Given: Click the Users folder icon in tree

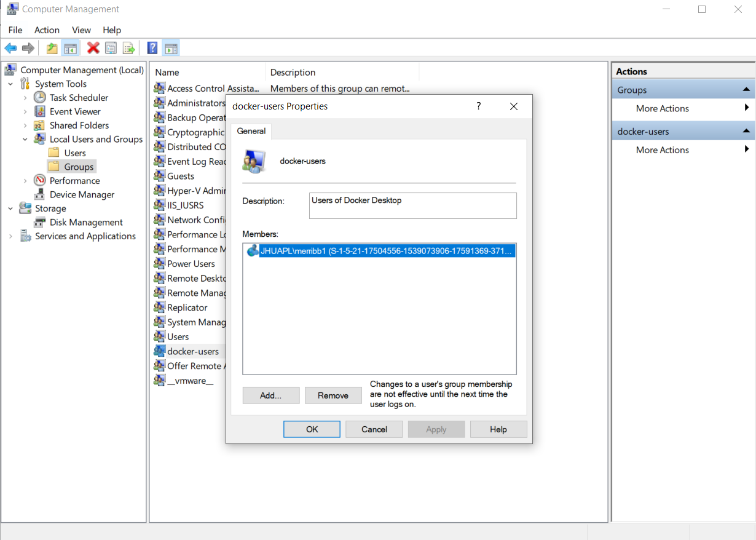Looking at the screenshot, I should click(54, 153).
